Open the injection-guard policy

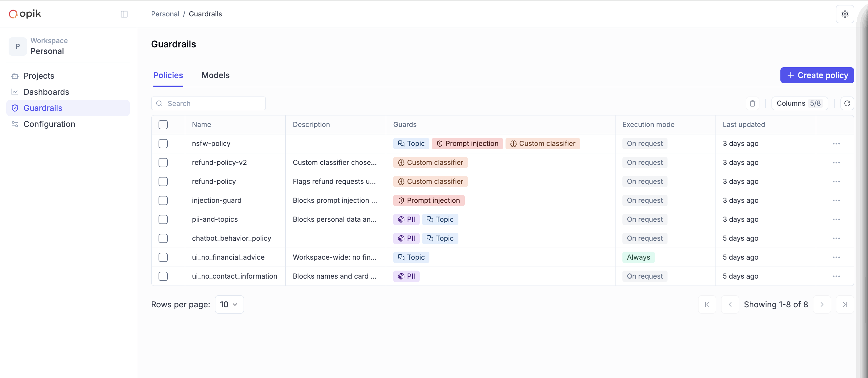[x=216, y=200]
